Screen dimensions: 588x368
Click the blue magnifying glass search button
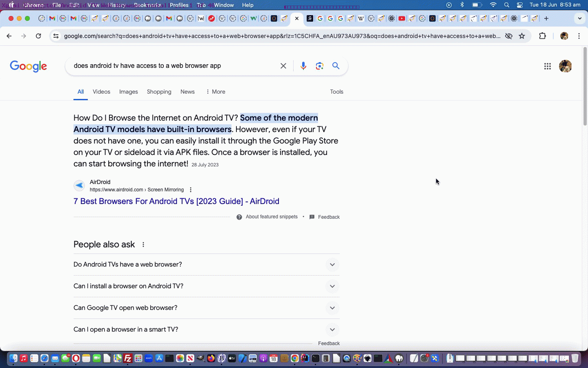pos(336,65)
